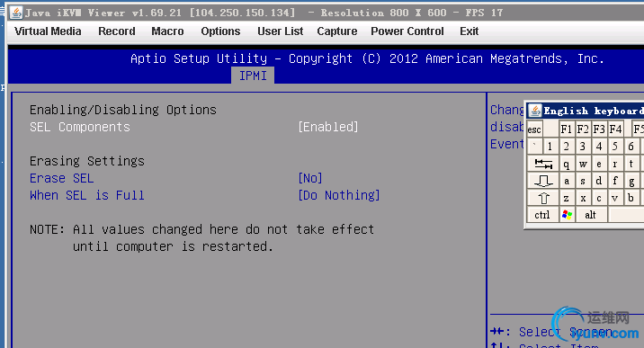Toggle the alt key on virtual keyboard
Viewport: 644px width, 348px height.
[x=591, y=215]
